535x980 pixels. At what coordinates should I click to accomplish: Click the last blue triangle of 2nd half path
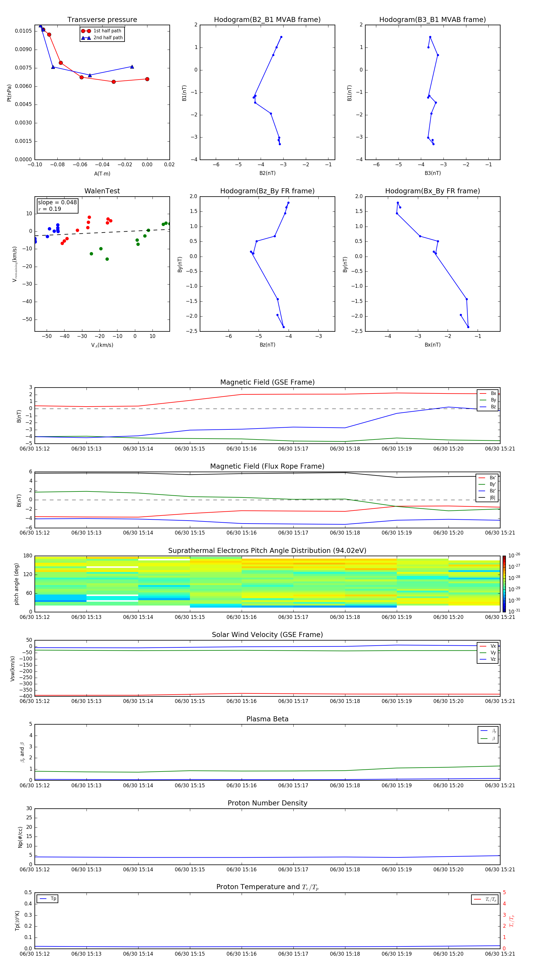coord(132,67)
